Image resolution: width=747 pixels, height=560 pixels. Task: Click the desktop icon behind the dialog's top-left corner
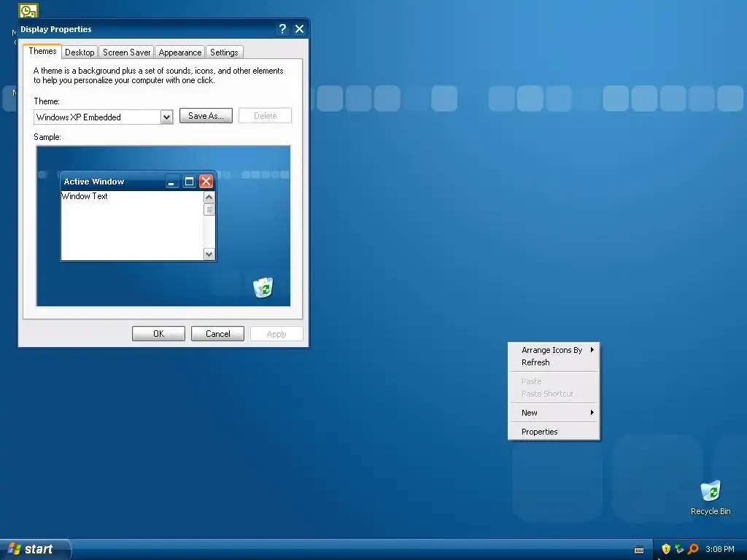pyautogui.click(x=28, y=10)
